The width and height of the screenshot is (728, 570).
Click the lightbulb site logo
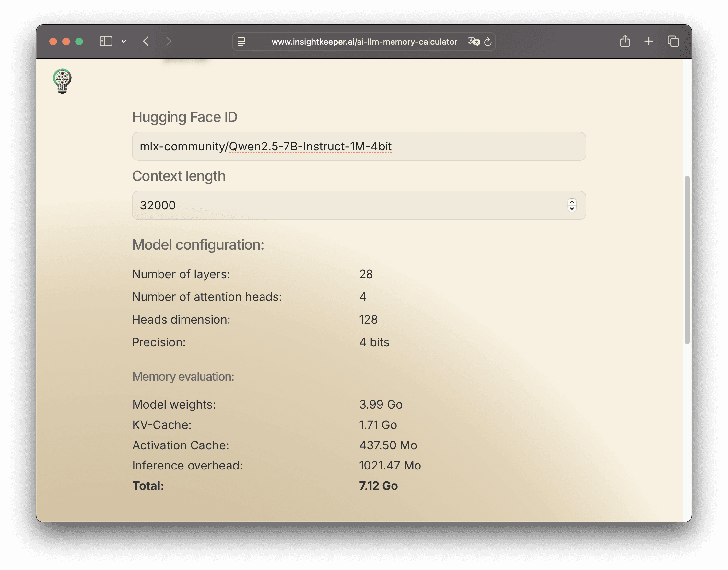tap(62, 81)
